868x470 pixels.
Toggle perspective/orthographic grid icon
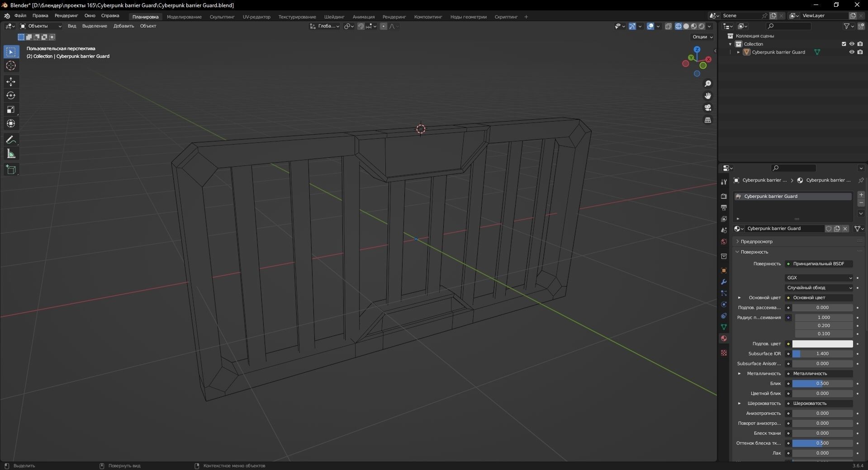click(708, 120)
